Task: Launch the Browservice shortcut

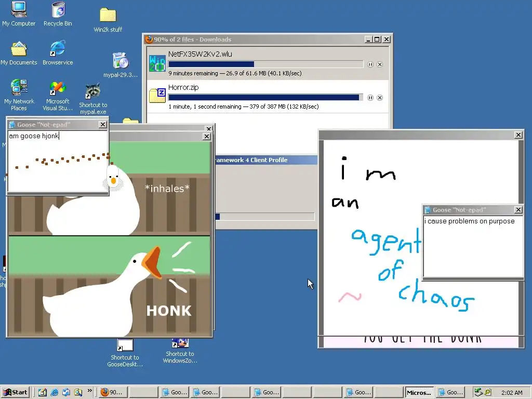Action: [x=58, y=53]
